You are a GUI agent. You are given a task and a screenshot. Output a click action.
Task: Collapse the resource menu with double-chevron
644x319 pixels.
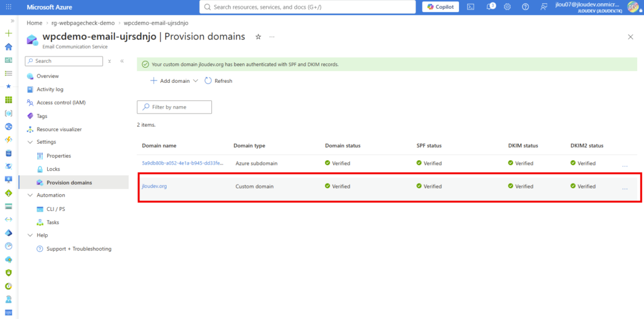click(122, 61)
